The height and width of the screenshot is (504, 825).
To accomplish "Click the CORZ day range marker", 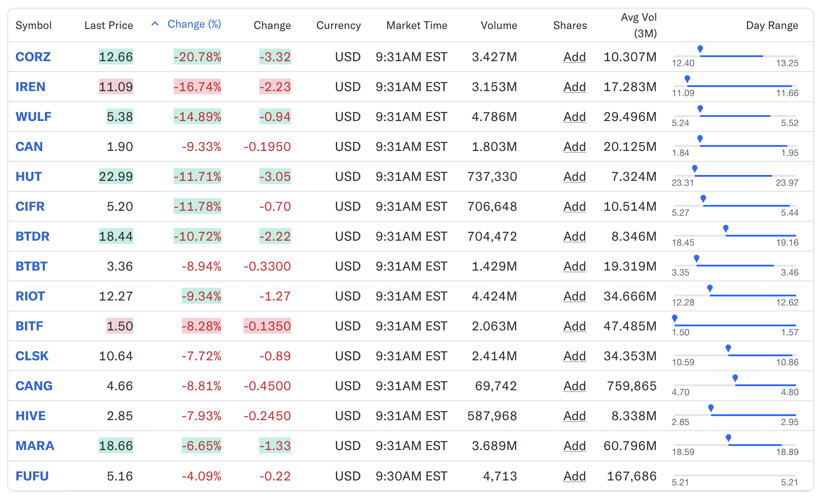I will (700, 49).
